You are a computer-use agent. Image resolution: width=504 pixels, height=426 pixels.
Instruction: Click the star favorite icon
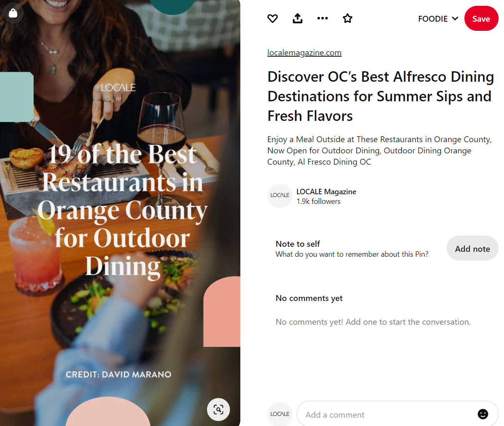pyautogui.click(x=347, y=18)
